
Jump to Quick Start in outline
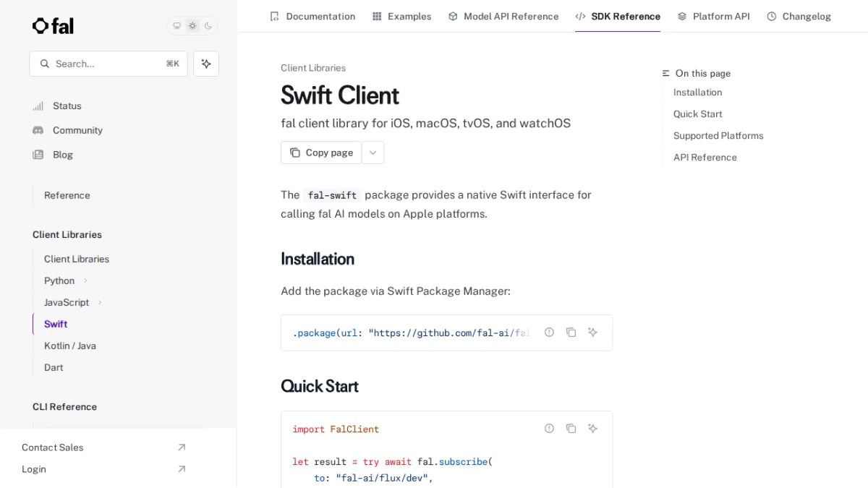point(697,114)
